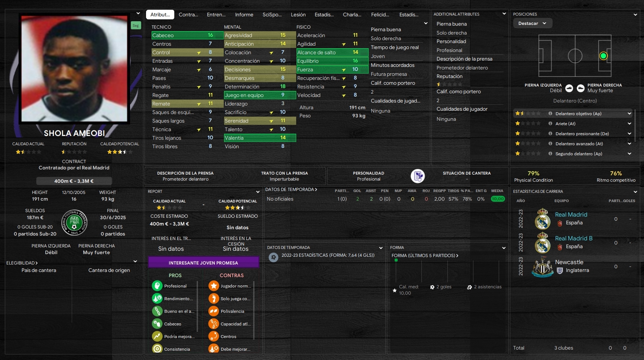Click the Calidad potencial star rating
Viewport: 644px width, 360px height.
(x=120, y=152)
